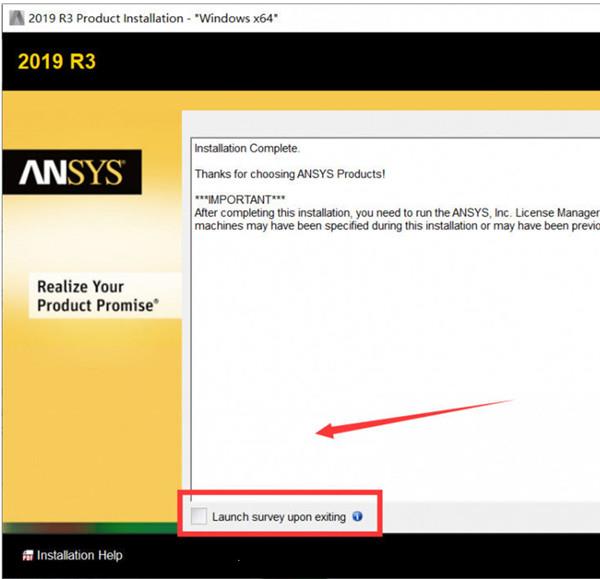The image size is (600, 579).
Task: Click the 'Installation Complete.' text line
Action: click(x=247, y=148)
